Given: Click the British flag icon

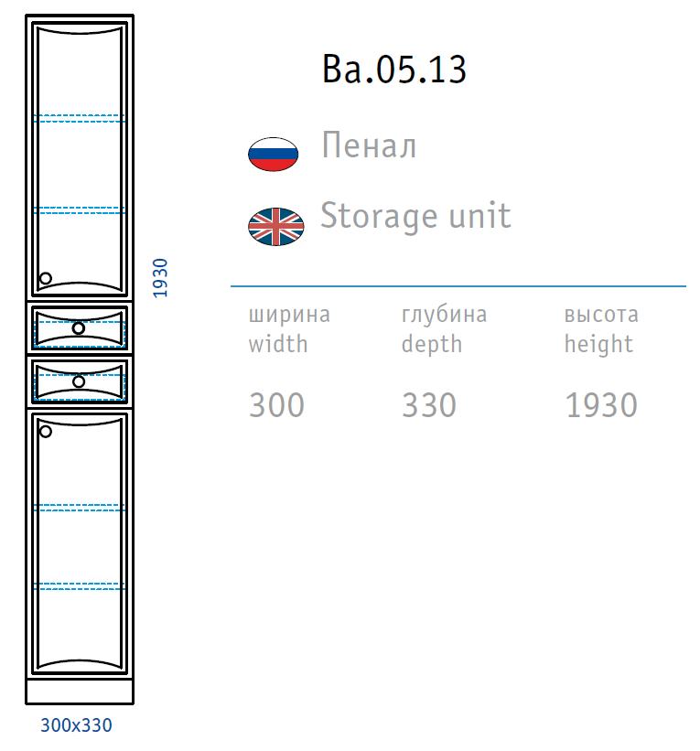Looking at the screenshot, I should point(275,226).
